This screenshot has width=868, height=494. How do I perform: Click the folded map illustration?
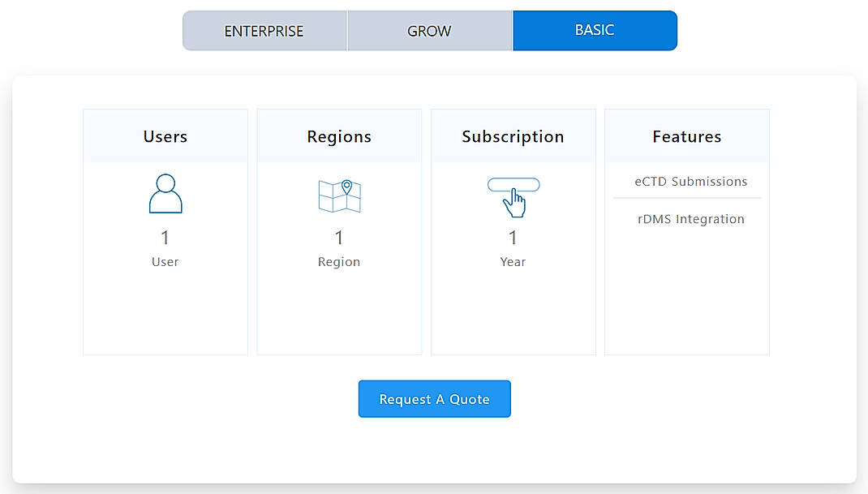[337, 198]
